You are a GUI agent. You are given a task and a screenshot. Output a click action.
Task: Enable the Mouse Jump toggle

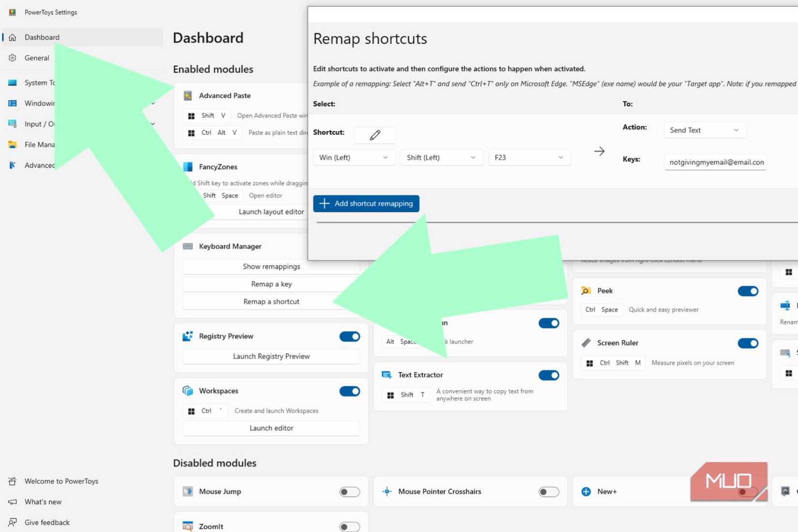(x=350, y=492)
